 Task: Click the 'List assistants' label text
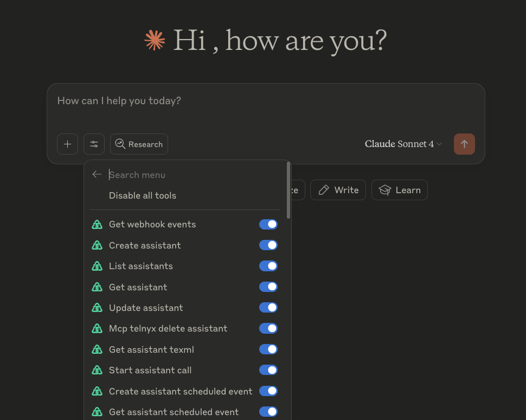click(x=141, y=266)
